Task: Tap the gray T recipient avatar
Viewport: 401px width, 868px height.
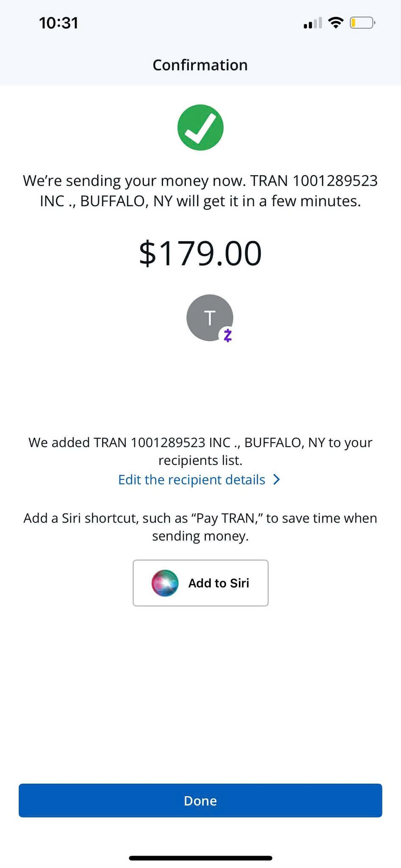Action: coord(210,318)
